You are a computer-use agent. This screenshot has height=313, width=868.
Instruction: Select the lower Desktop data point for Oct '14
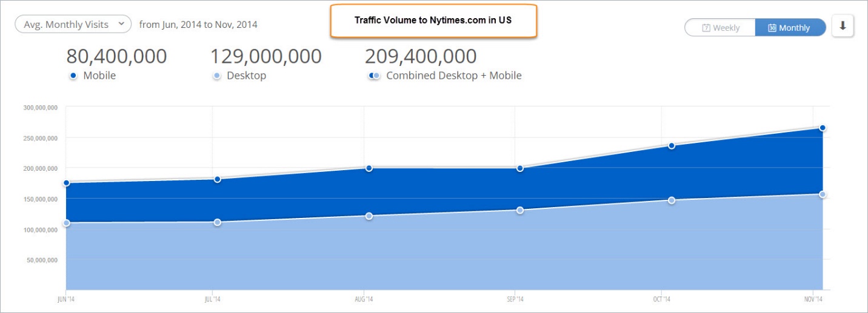672,200
